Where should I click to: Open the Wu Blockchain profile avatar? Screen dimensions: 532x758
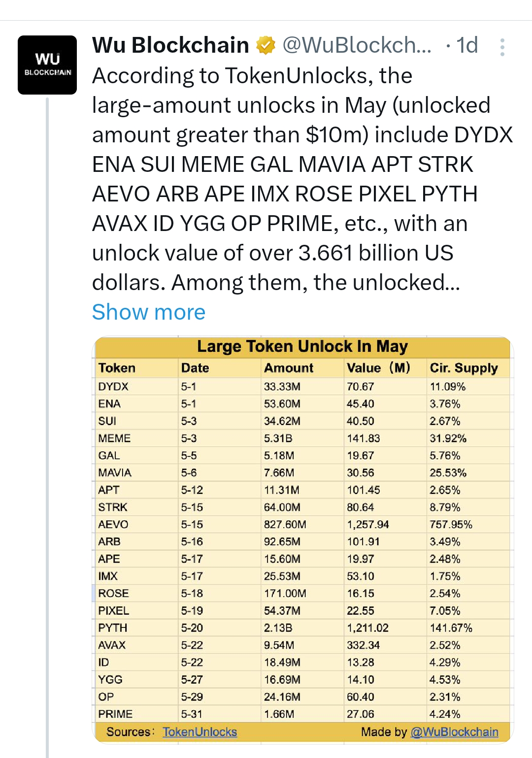click(x=47, y=65)
